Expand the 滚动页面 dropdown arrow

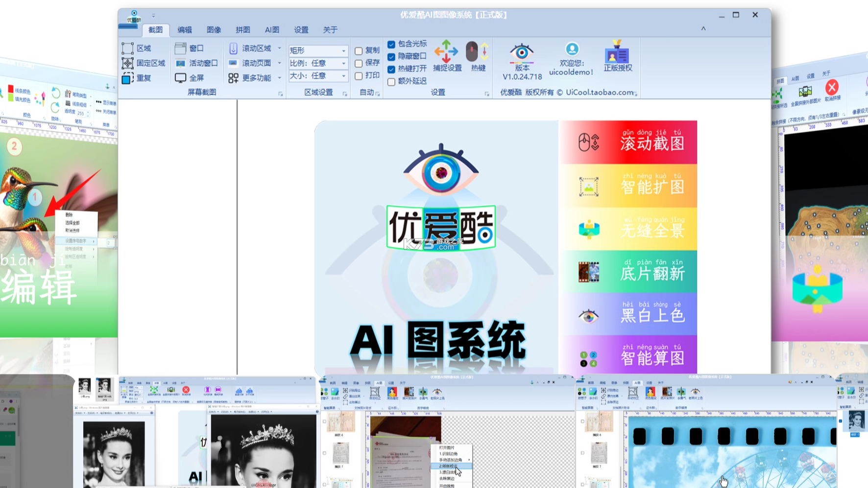(x=280, y=63)
